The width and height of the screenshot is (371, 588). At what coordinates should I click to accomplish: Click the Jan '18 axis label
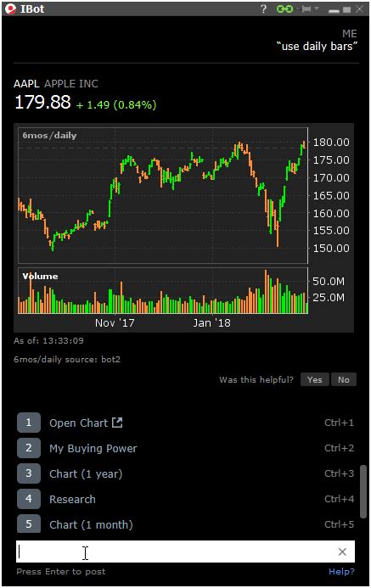tap(211, 323)
